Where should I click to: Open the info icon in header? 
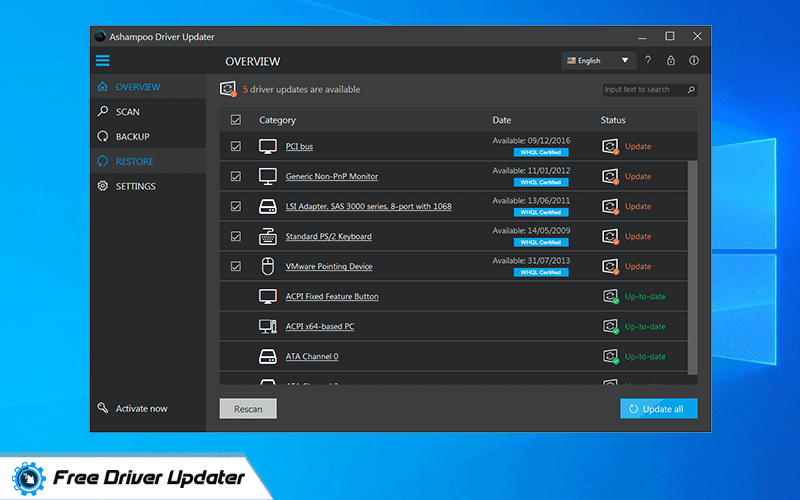click(x=694, y=60)
